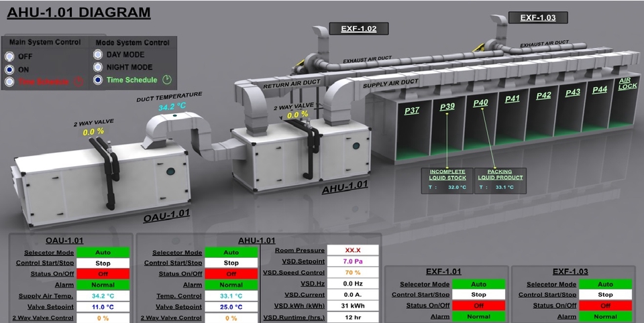Open room P43
Image resolution: width=644 pixels, height=323 pixels.
[572, 92]
